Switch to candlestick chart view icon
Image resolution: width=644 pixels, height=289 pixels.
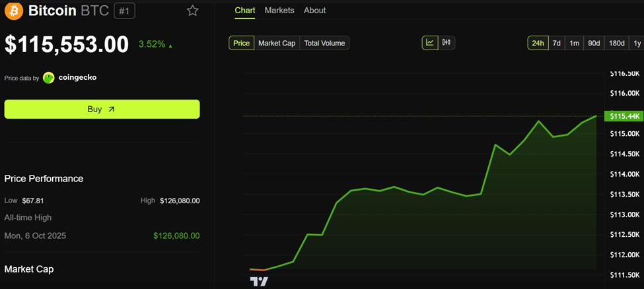(447, 43)
